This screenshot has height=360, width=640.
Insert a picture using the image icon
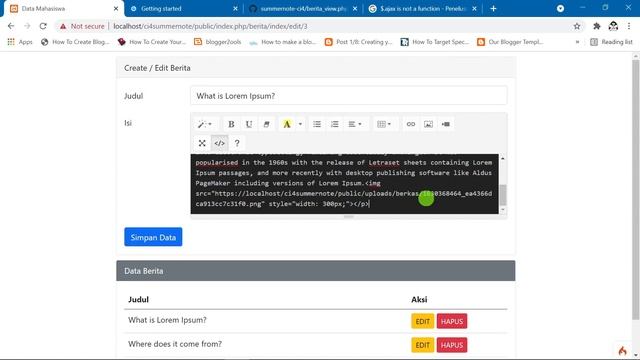[x=428, y=124]
